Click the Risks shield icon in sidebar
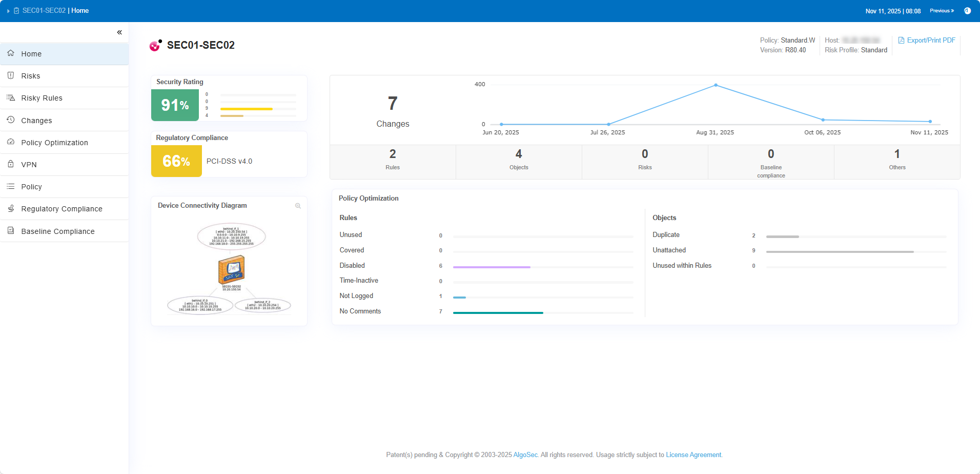980x474 pixels. point(11,75)
